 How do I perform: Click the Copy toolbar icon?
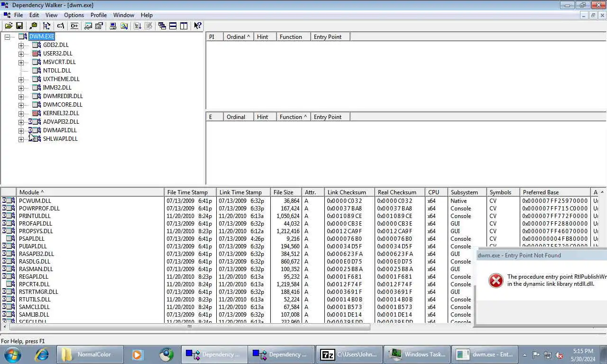point(33,26)
